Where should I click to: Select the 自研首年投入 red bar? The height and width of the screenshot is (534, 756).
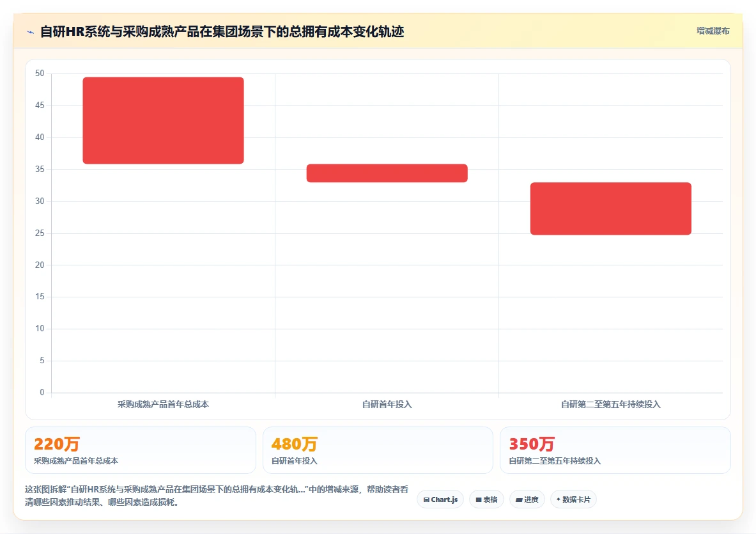tap(387, 173)
